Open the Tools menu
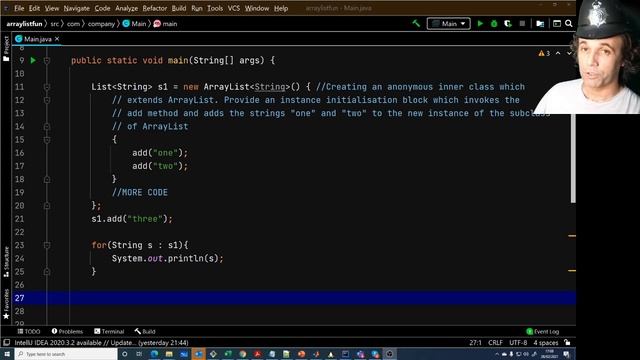The height and width of the screenshot is (360, 640). (215, 8)
